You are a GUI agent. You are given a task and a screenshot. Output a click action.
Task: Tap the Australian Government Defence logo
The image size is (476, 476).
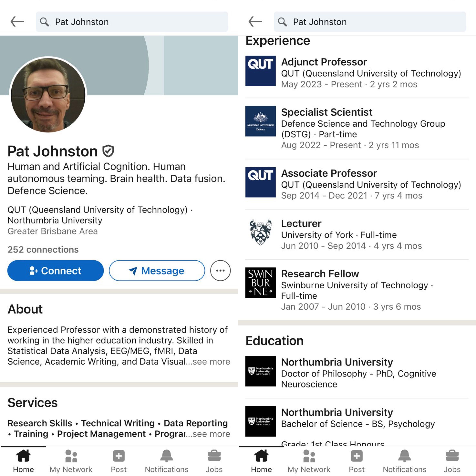(x=261, y=121)
